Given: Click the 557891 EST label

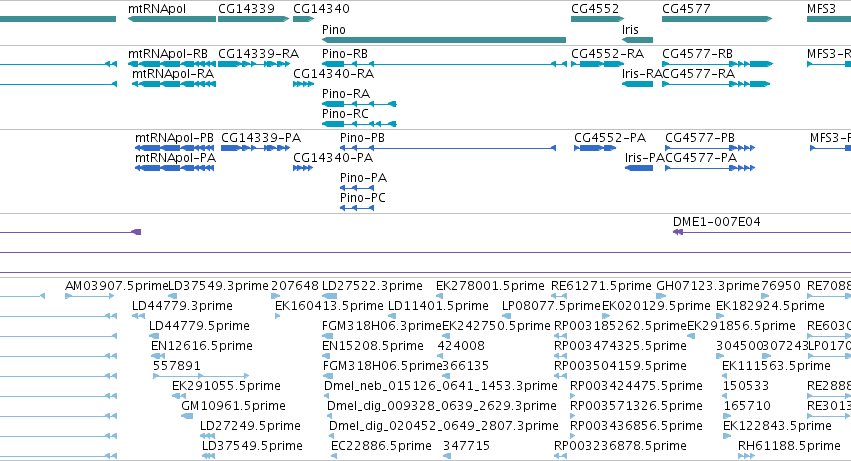Looking at the screenshot, I should pyautogui.click(x=177, y=366).
